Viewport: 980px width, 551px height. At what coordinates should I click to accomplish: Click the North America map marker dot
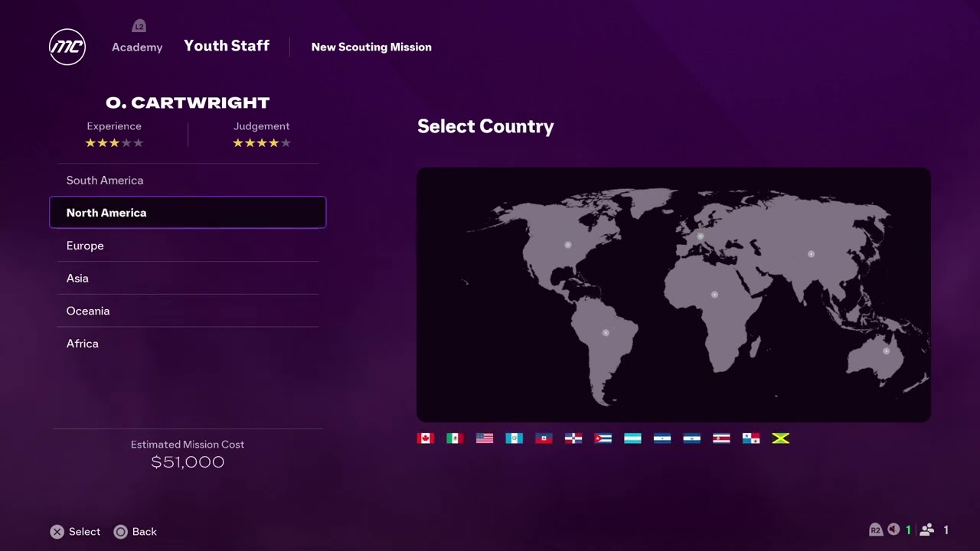click(x=568, y=245)
